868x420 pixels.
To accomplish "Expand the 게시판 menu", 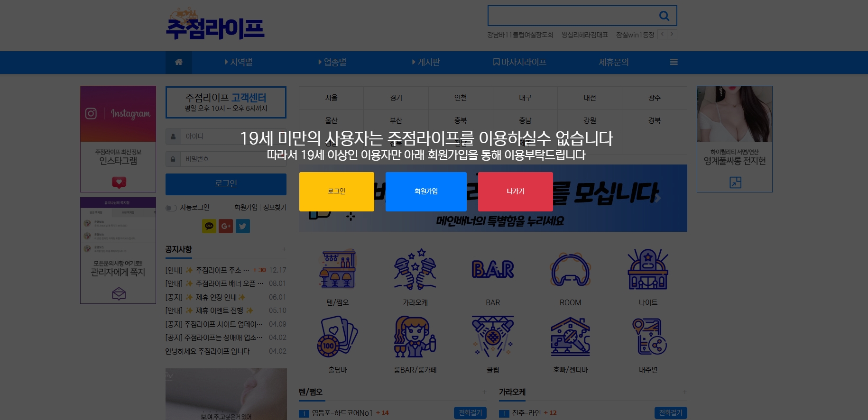I will click(x=426, y=62).
